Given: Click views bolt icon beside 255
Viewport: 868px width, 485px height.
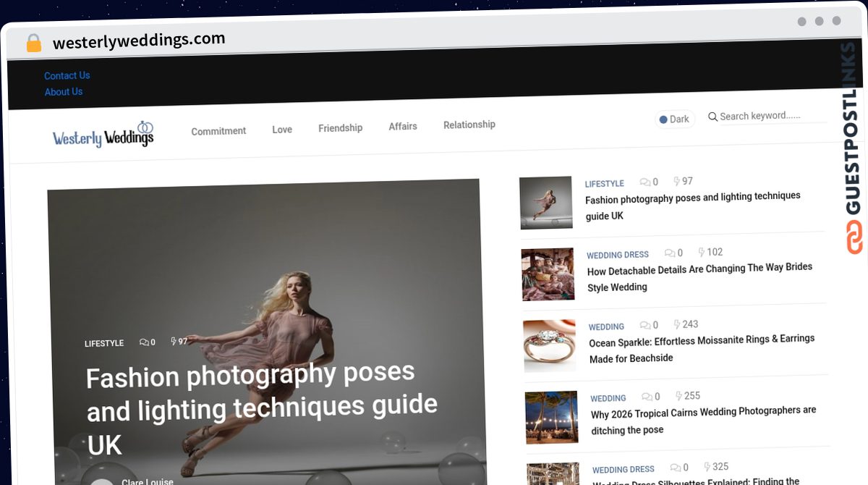Looking at the screenshot, I should (x=678, y=396).
